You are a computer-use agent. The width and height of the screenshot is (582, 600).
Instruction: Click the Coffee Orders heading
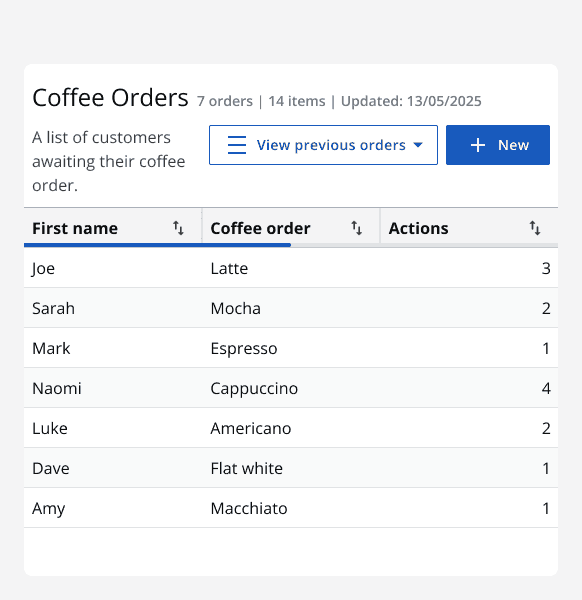(x=110, y=98)
